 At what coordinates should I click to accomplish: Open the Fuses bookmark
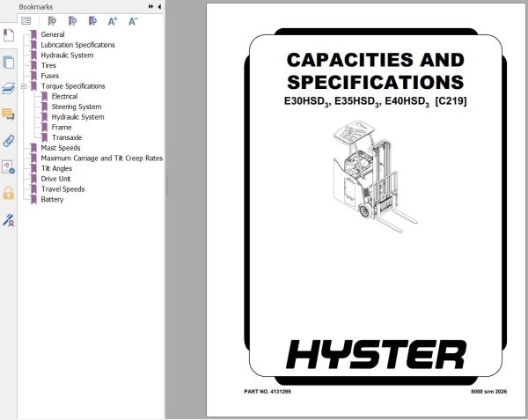(x=50, y=76)
